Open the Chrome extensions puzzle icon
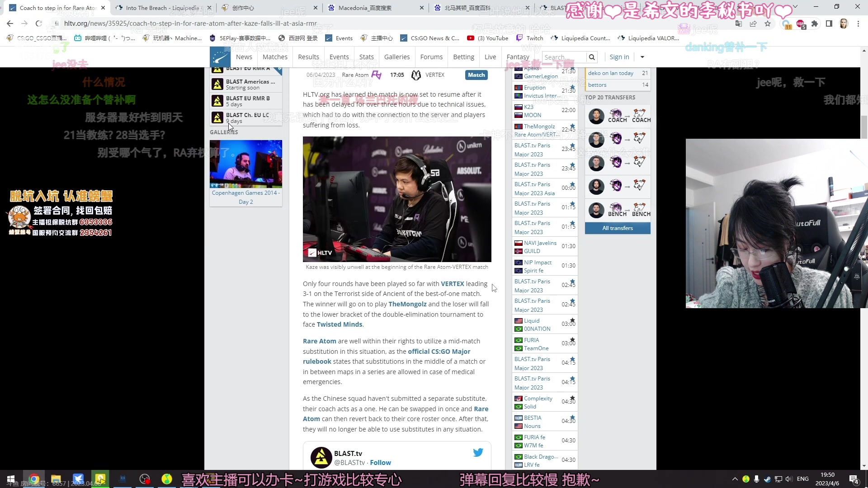 (815, 23)
